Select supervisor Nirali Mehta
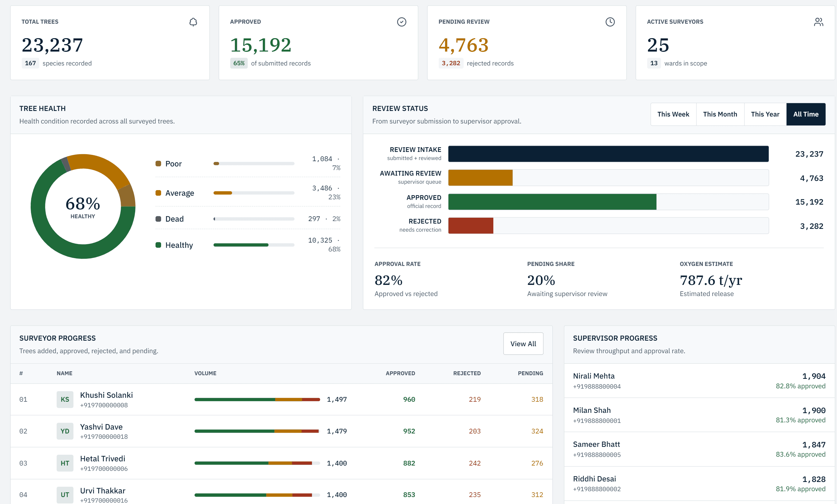The image size is (837, 504). click(x=699, y=381)
